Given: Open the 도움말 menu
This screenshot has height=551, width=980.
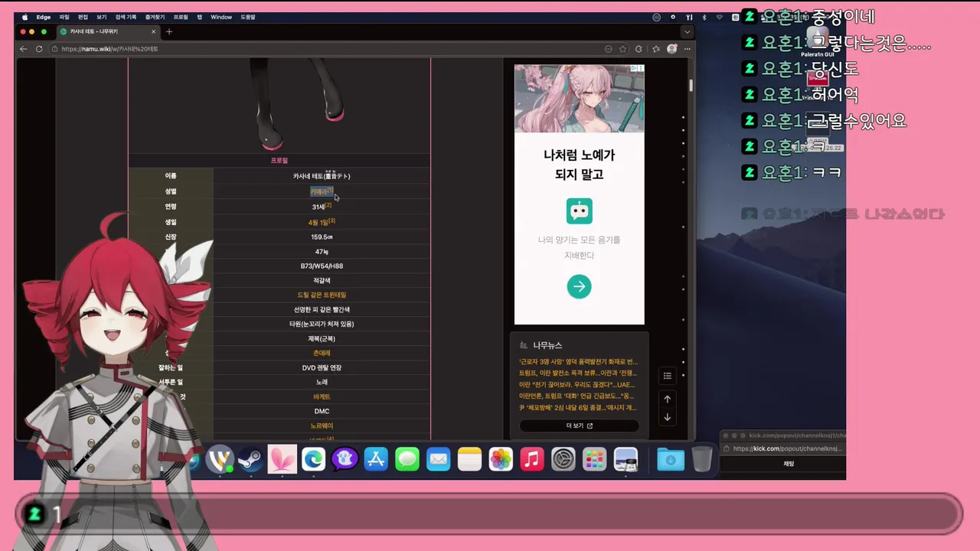Looking at the screenshot, I should pyautogui.click(x=248, y=17).
